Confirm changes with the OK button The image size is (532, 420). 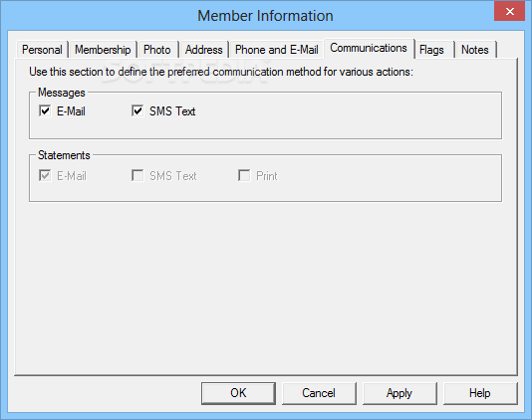(x=238, y=393)
